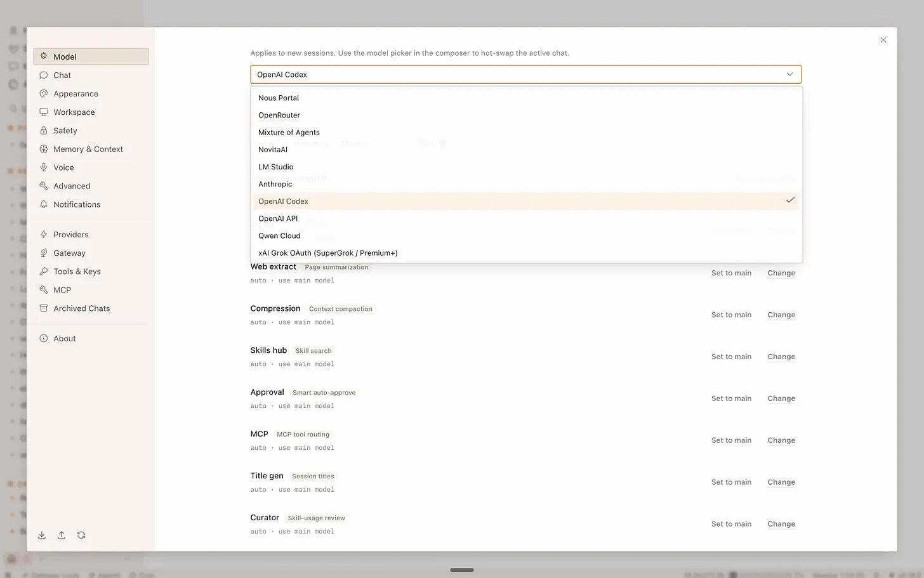Change the MCP tool routing model
Image resolution: width=924 pixels, height=578 pixels.
pyautogui.click(x=781, y=440)
